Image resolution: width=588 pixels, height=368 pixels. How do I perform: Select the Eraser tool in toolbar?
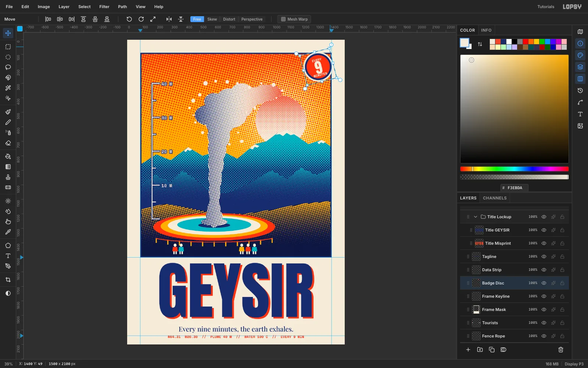(8, 143)
